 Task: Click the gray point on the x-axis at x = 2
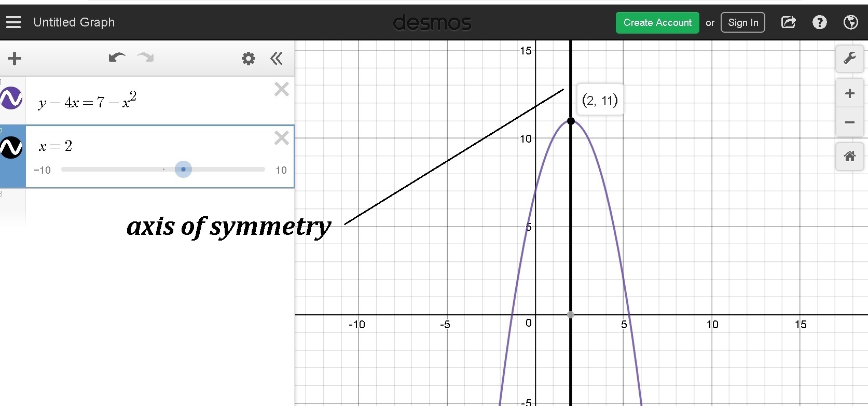[571, 315]
